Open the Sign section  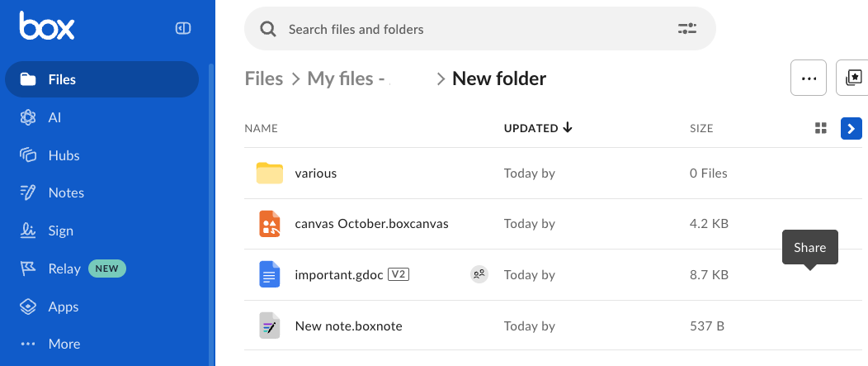(x=60, y=231)
